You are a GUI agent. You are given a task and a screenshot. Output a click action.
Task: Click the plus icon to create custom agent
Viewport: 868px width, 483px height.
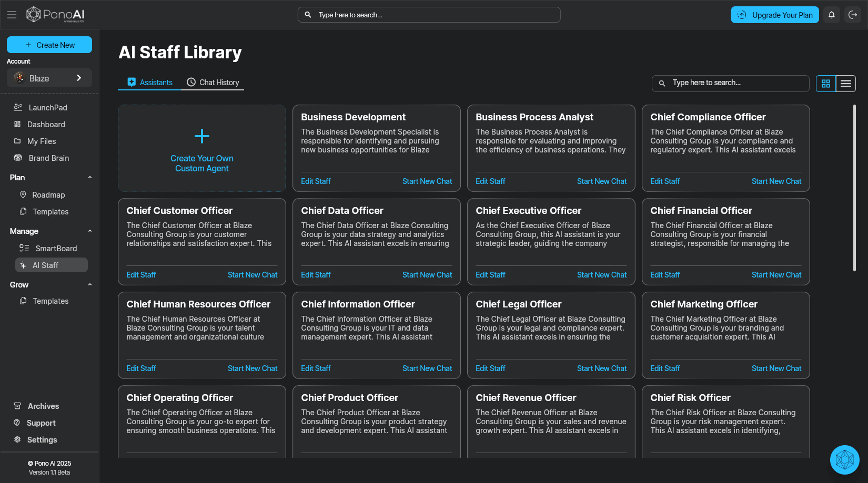pyautogui.click(x=202, y=137)
